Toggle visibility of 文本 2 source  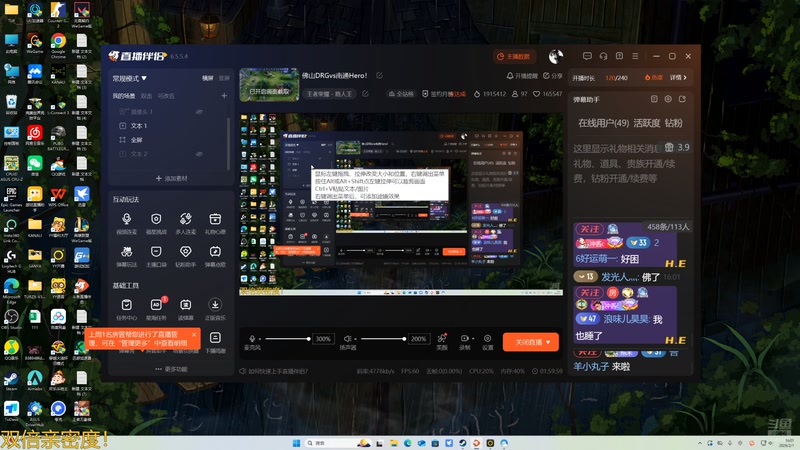pos(199,154)
